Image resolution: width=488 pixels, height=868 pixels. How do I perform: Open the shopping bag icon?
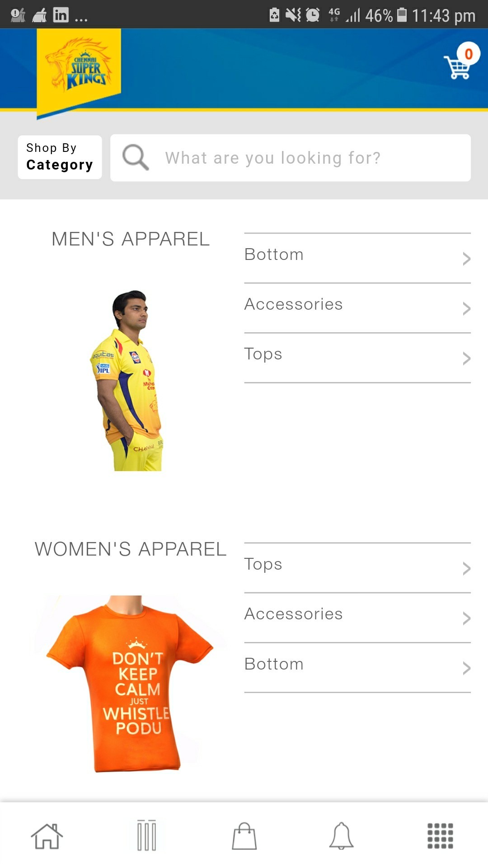point(244,836)
